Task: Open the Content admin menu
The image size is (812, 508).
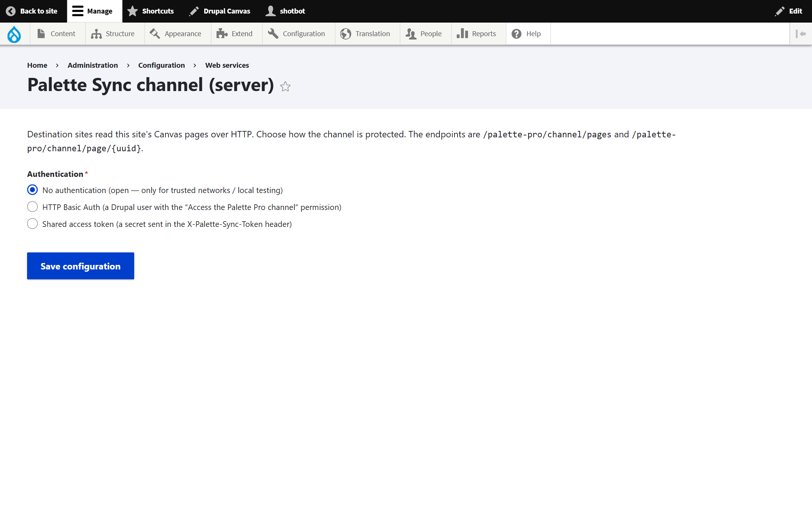Action: (x=57, y=34)
